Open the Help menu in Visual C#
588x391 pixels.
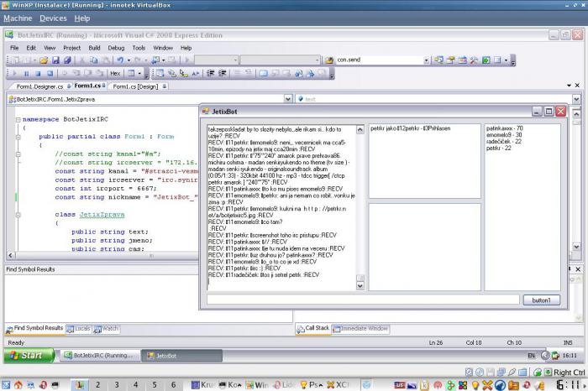[186, 48]
